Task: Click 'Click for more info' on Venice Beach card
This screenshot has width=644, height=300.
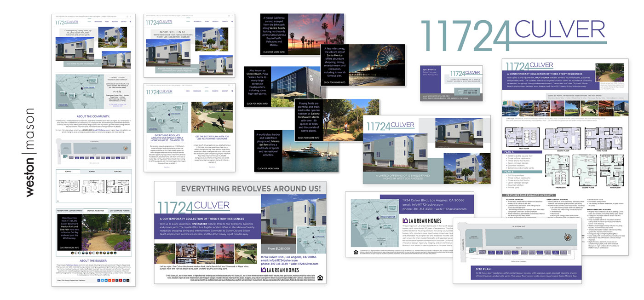Action: (x=274, y=52)
